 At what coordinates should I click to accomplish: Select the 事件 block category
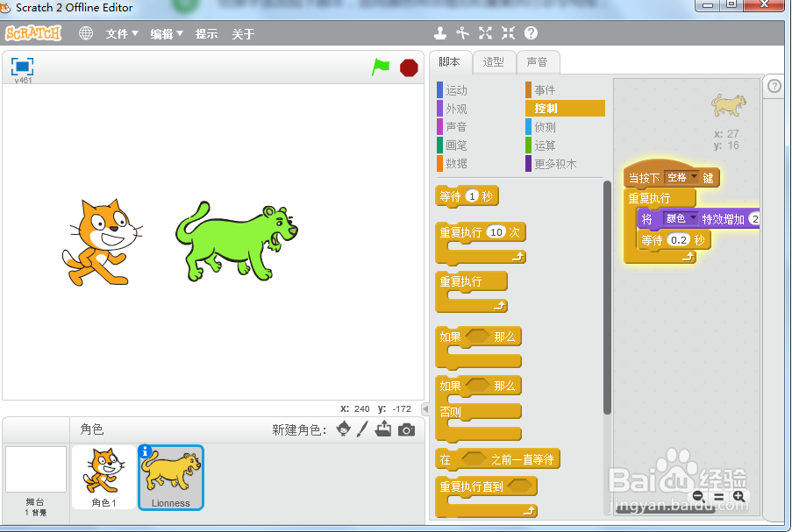click(545, 90)
